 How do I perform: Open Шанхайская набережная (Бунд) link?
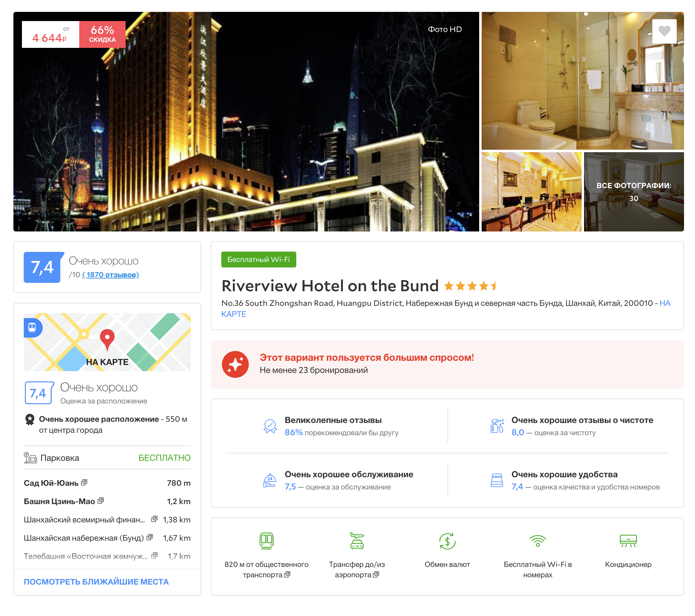pyautogui.click(x=84, y=538)
